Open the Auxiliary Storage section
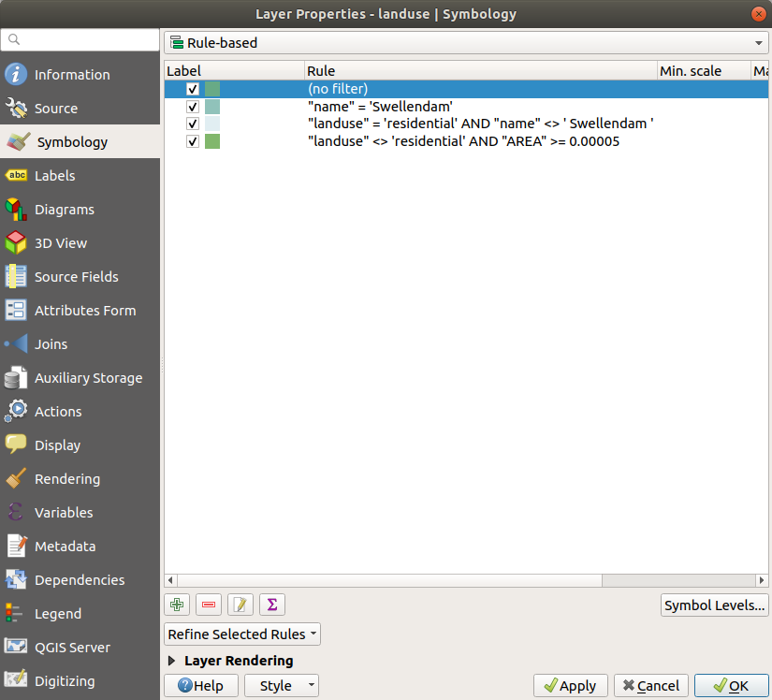The width and height of the screenshot is (772, 700). click(88, 378)
